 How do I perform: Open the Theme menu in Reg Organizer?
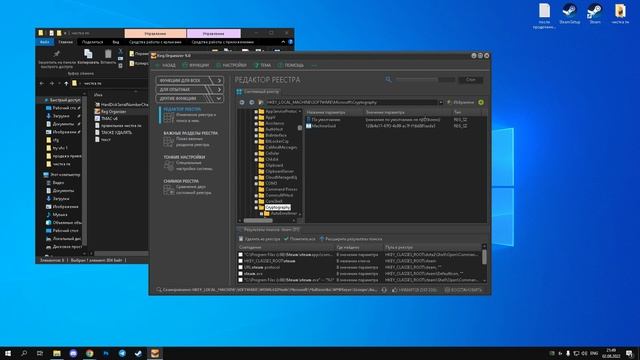[262, 65]
